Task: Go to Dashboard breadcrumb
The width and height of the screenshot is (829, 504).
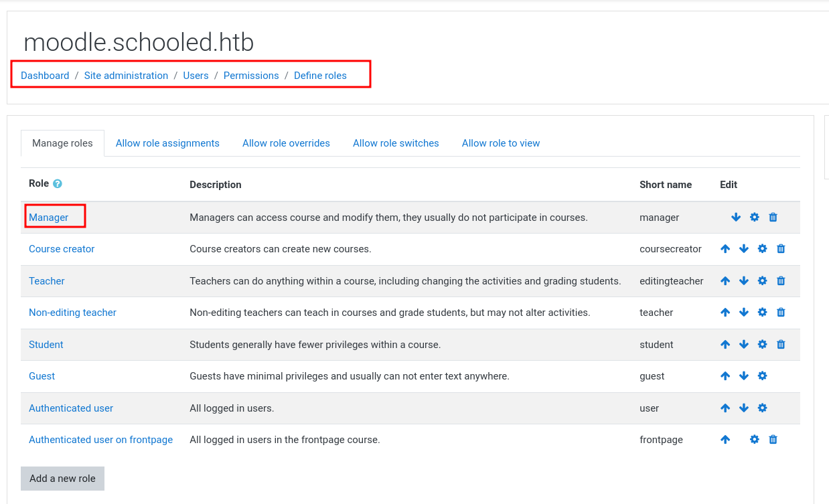Action: coord(45,76)
